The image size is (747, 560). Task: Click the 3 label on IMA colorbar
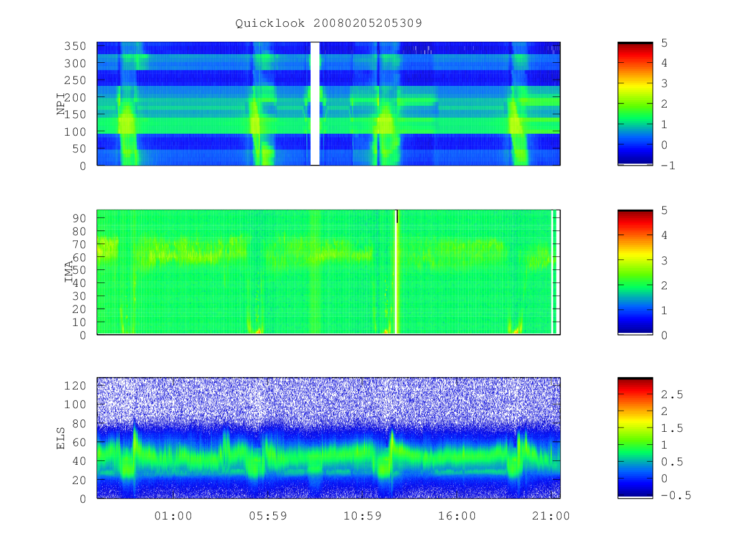click(x=663, y=260)
